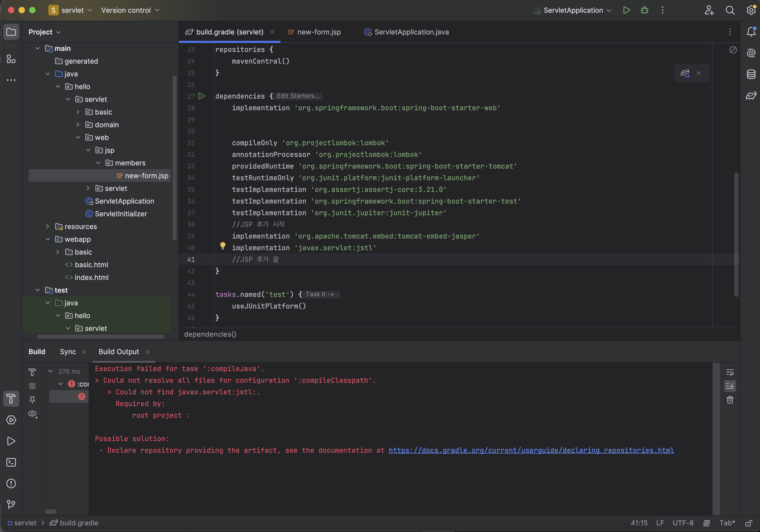This screenshot has height=532, width=760.
Task: Click the LF line separator widget
Action: pyautogui.click(x=660, y=523)
